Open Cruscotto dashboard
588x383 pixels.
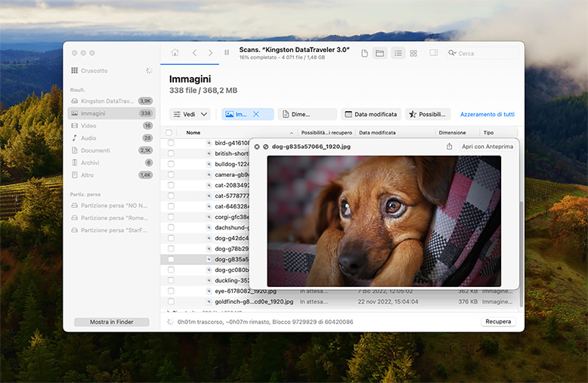(x=94, y=70)
